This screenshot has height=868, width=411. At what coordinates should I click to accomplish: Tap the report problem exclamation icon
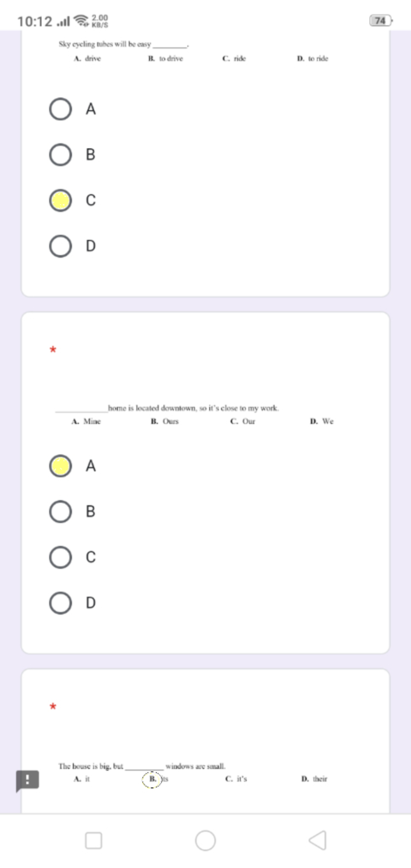[27, 781]
